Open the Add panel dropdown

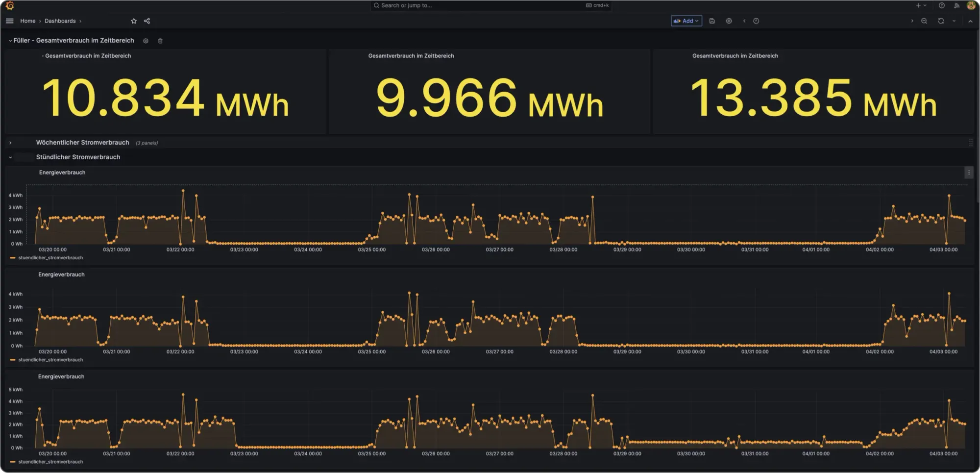click(x=686, y=21)
